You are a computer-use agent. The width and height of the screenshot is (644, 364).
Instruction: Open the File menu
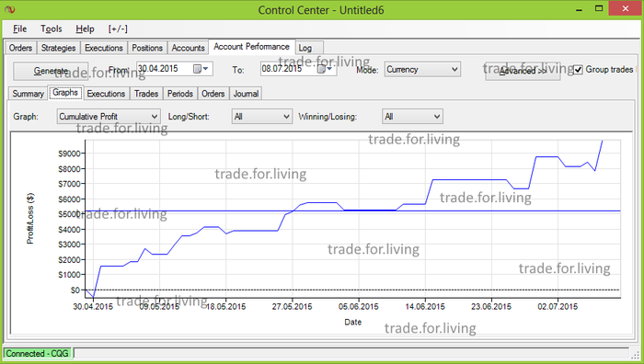pyautogui.click(x=19, y=28)
